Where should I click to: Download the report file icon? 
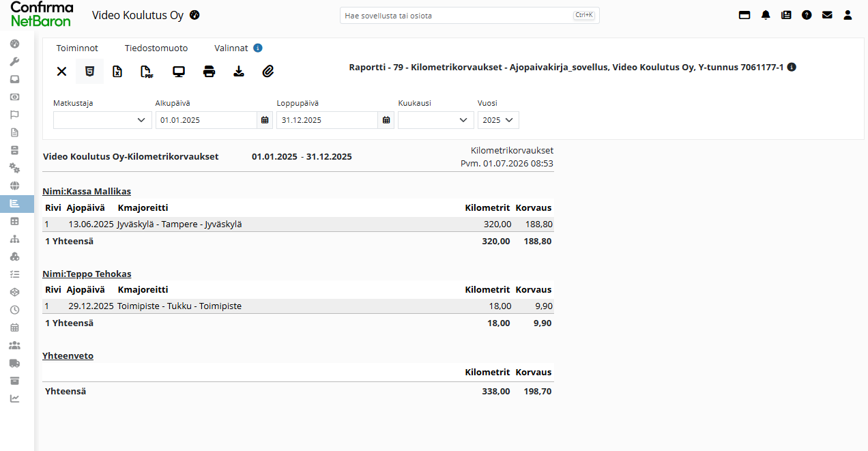(239, 72)
